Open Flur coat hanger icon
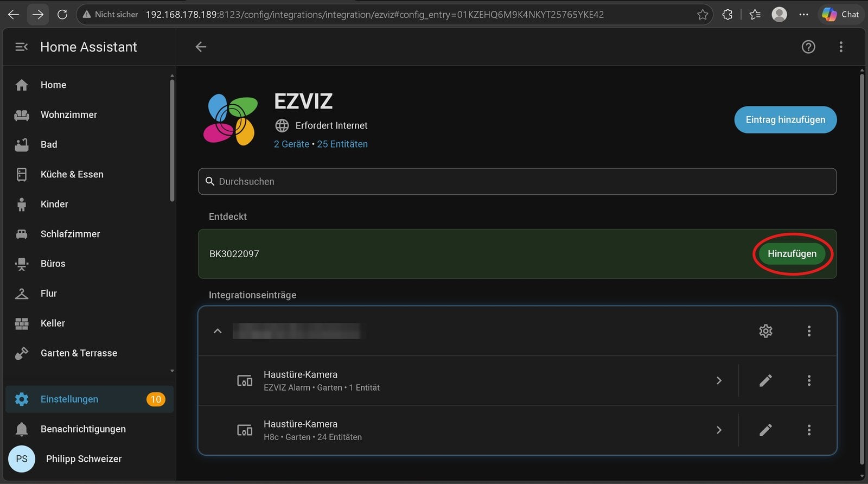The image size is (868, 484). click(22, 294)
